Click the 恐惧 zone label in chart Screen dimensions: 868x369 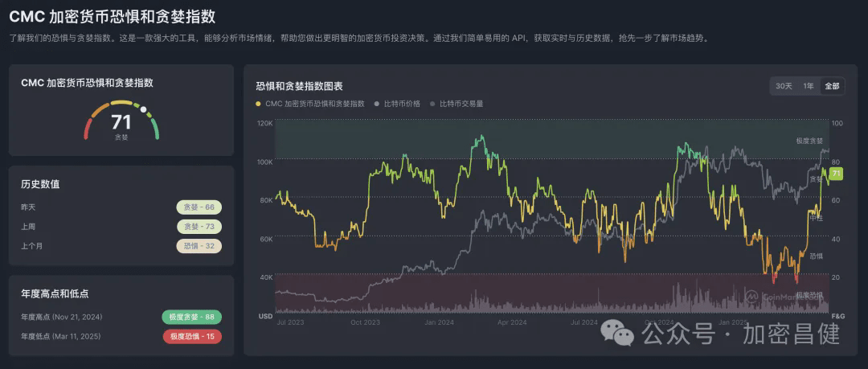817,256
